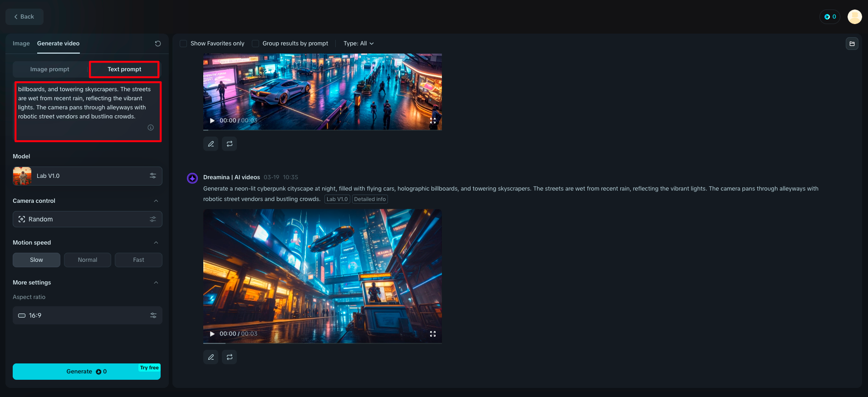Click the Dreamina | AI videos title
This screenshot has height=397, width=868.
pyautogui.click(x=231, y=177)
